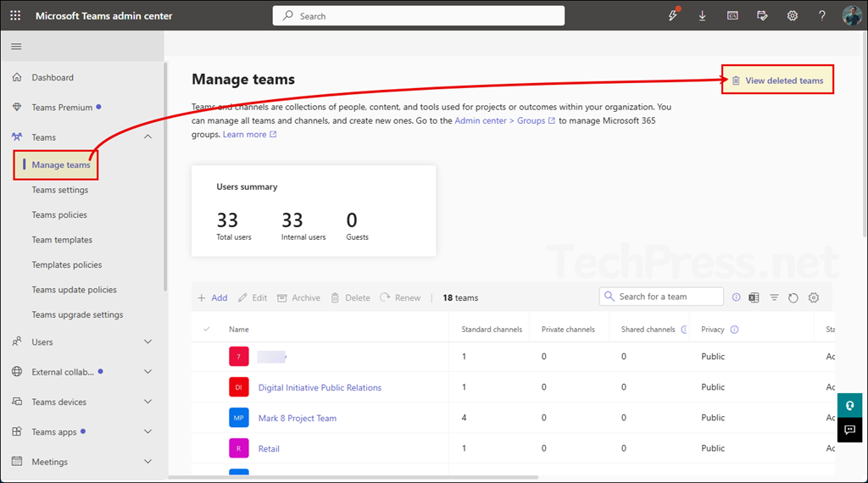
Task: Open Team templates in sidebar
Action: pos(62,240)
